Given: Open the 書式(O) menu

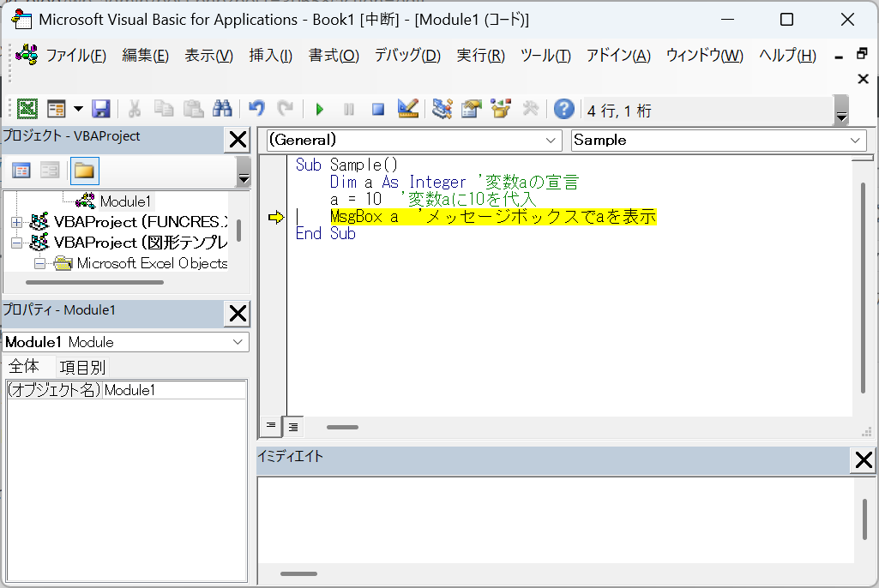Looking at the screenshot, I should 334,56.
